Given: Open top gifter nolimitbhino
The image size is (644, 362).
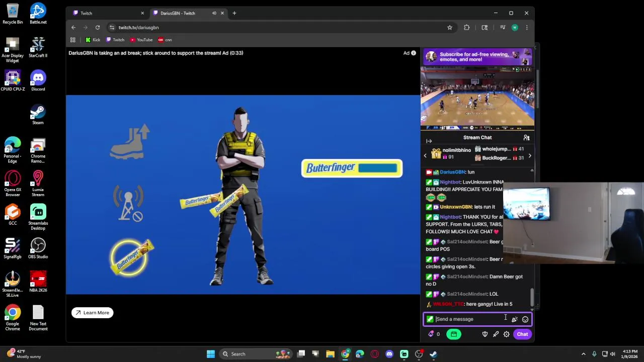Looking at the screenshot, I should pyautogui.click(x=452, y=153).
